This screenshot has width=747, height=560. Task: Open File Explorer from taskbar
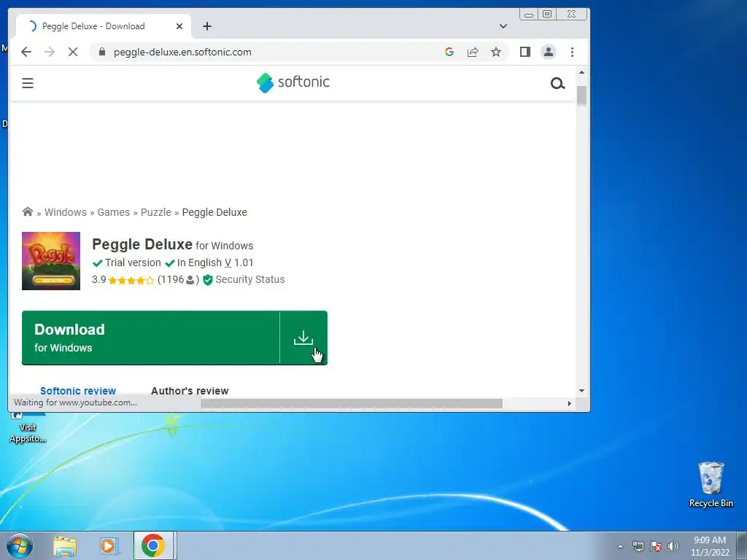tap(65, 546)
